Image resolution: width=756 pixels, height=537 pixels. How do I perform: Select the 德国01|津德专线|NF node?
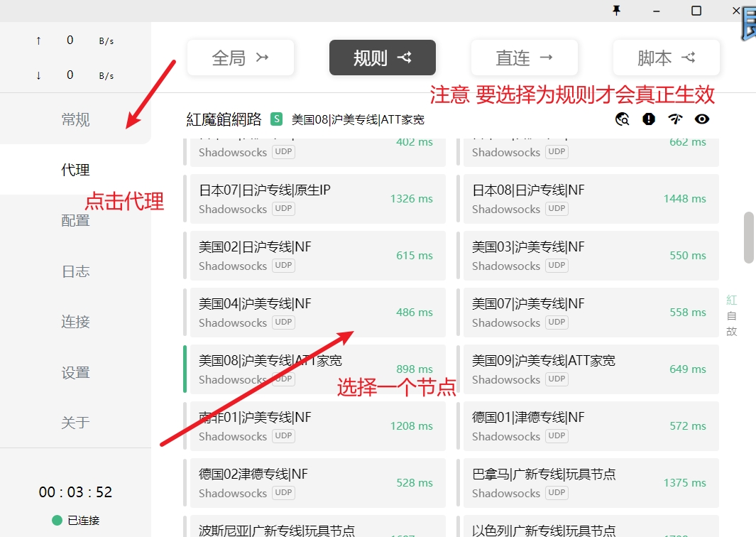591,426
